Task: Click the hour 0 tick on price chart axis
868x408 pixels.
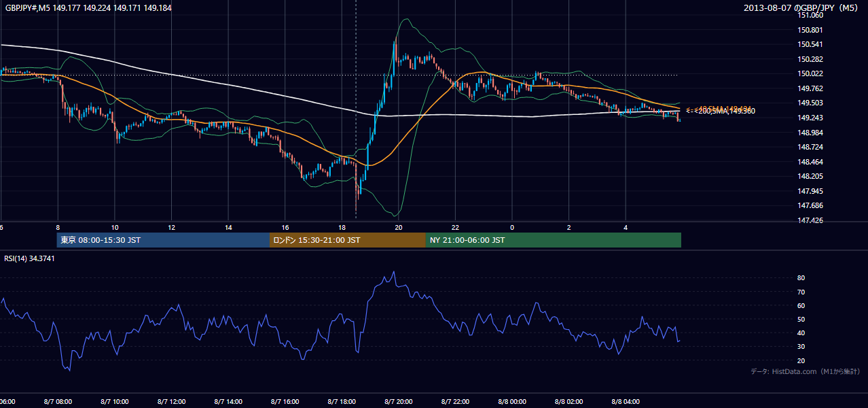Action: point(512,227)
